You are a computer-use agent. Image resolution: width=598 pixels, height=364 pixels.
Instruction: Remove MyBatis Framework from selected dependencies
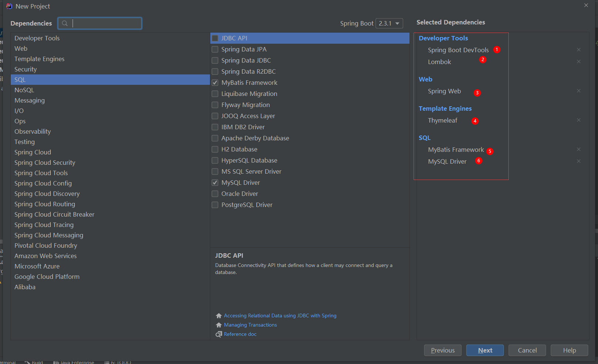[578, 149]
